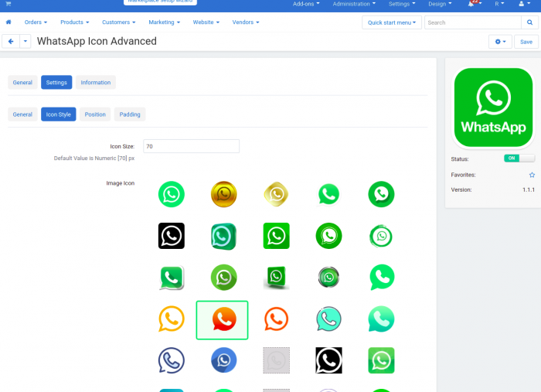This screenshot has width=541, height=392.
Task: Select the yellow outlined phone bubble icon
Action: pyautogui.click(x=171, y=319)
